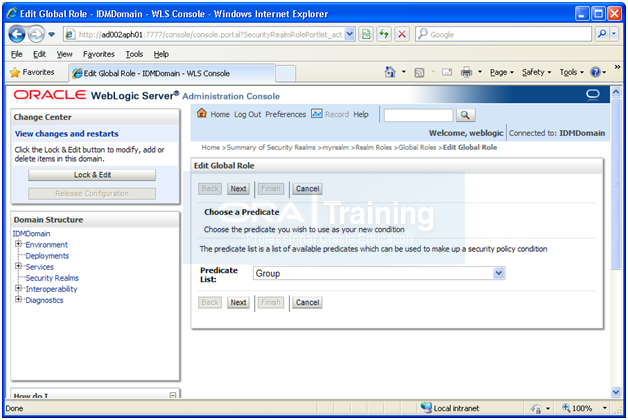
Task: Click the Lock & Edit button
Action: click(92, 175)
